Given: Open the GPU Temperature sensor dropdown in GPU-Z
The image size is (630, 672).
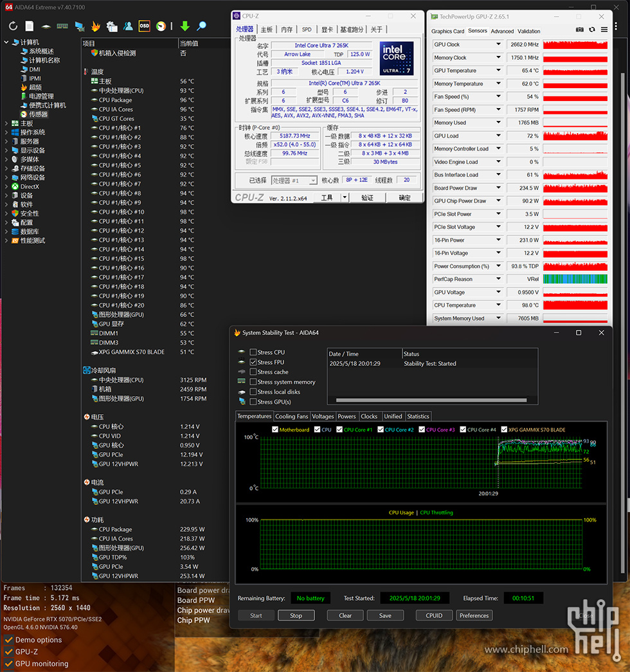Looking at the screenshot, I should point(498,70).
